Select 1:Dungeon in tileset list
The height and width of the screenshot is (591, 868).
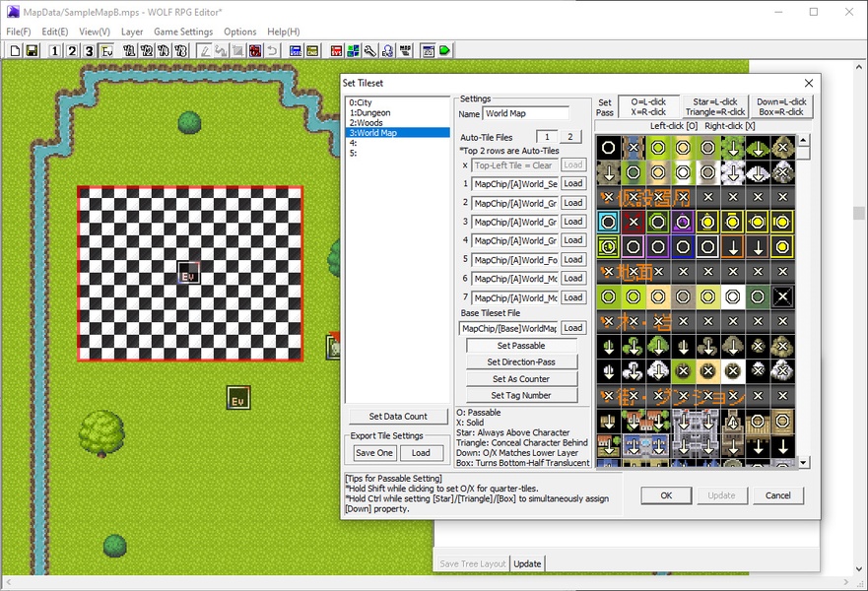[372, 113]
